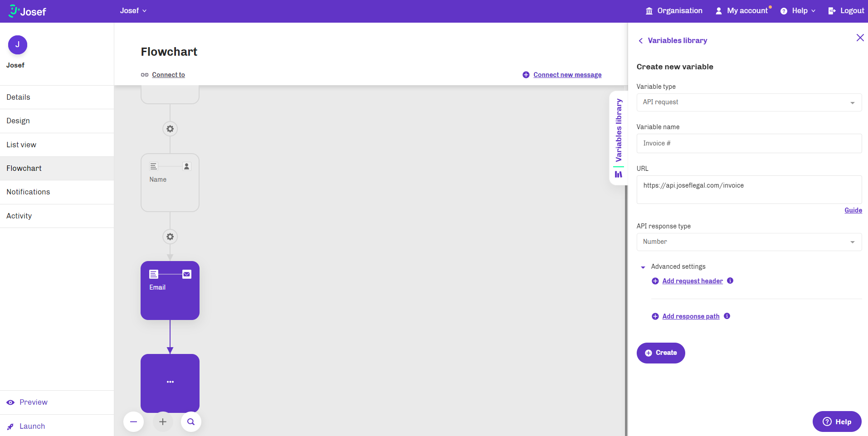Click the back chevron beside Variables library
The image size is (868, 436).
point(641,41)
